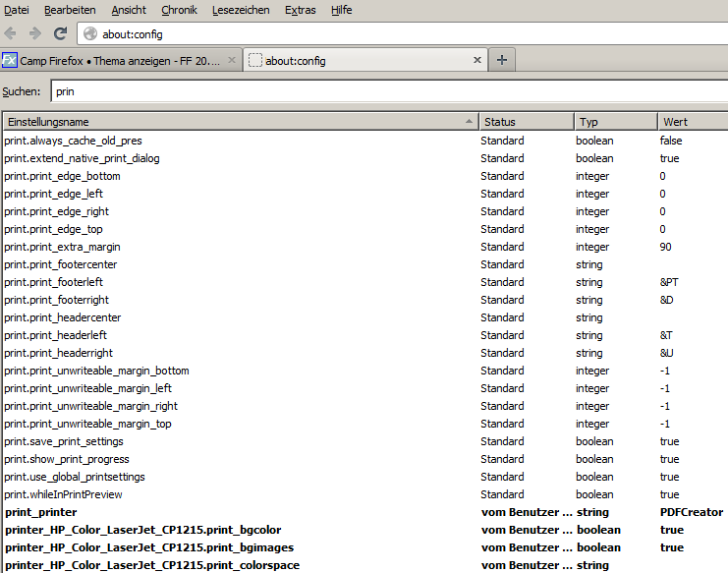Click the Camp Firefox tab favicon
The height and width of the screenshot is (573, 728).
[x=9, y=60]
